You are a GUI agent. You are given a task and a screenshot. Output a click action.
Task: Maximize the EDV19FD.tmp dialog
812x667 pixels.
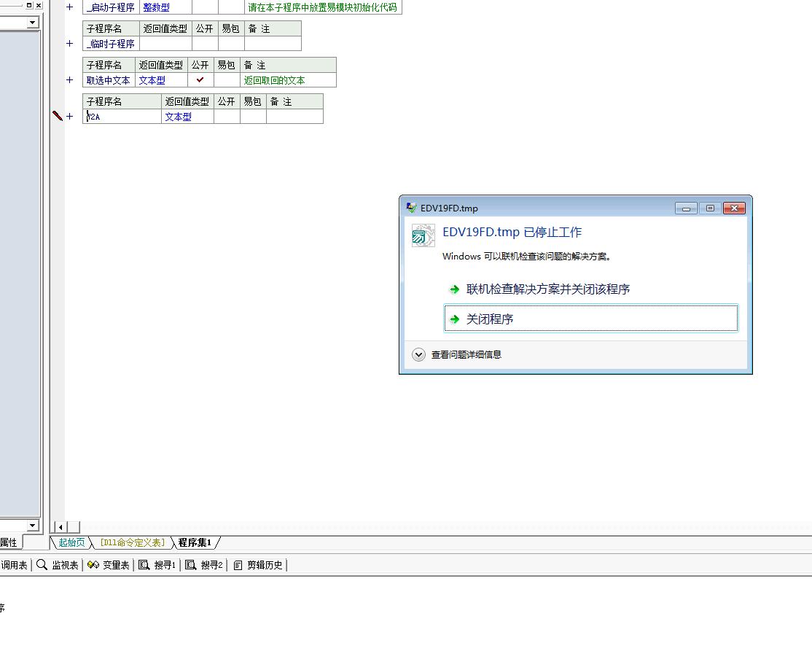(710, 208)
